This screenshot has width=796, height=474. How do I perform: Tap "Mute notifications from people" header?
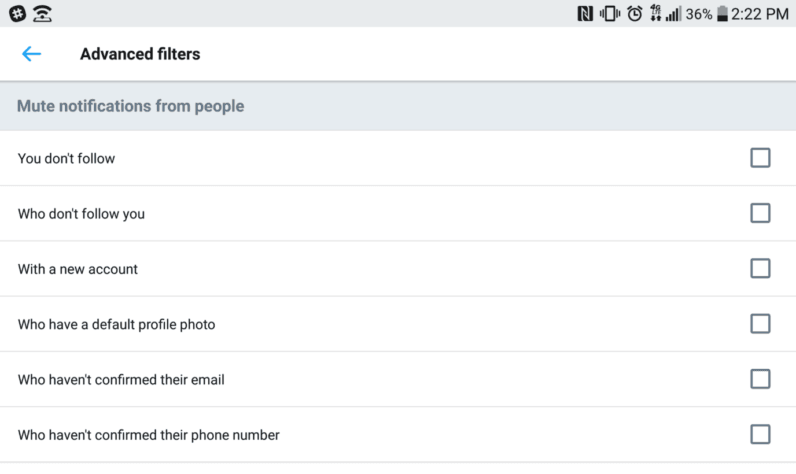point(130,106)
